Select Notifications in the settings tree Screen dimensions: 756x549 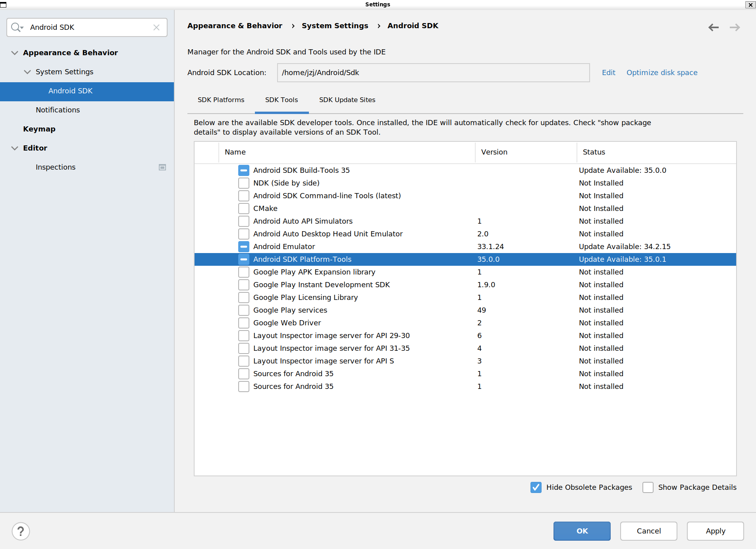[x=58, y=110]
